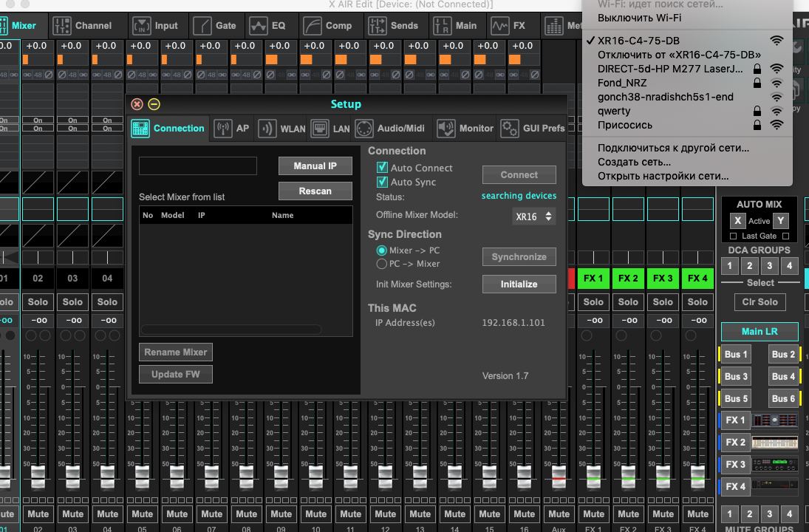Select the Fond_NRZ Wi-Fi network
Screen dimensions: 809x532
[622, 83]
